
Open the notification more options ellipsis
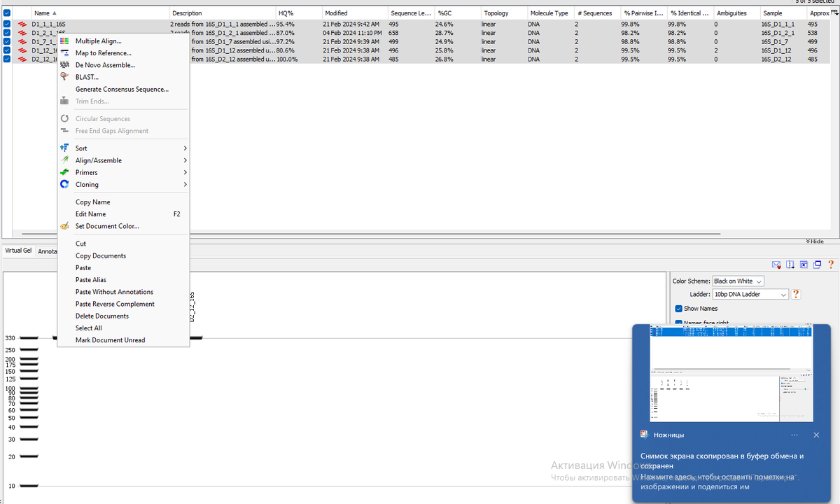click(794, 435)
